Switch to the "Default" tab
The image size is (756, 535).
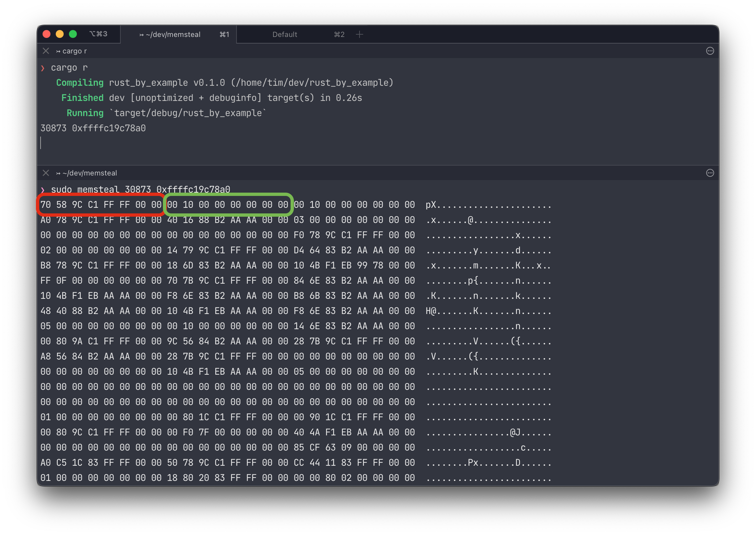pos(285,34)
